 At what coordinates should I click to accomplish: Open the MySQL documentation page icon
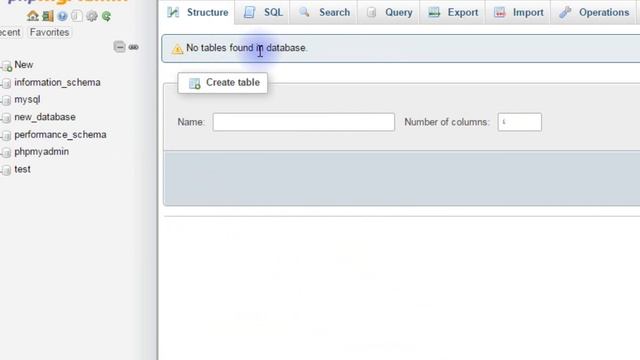tap(77, 16)
